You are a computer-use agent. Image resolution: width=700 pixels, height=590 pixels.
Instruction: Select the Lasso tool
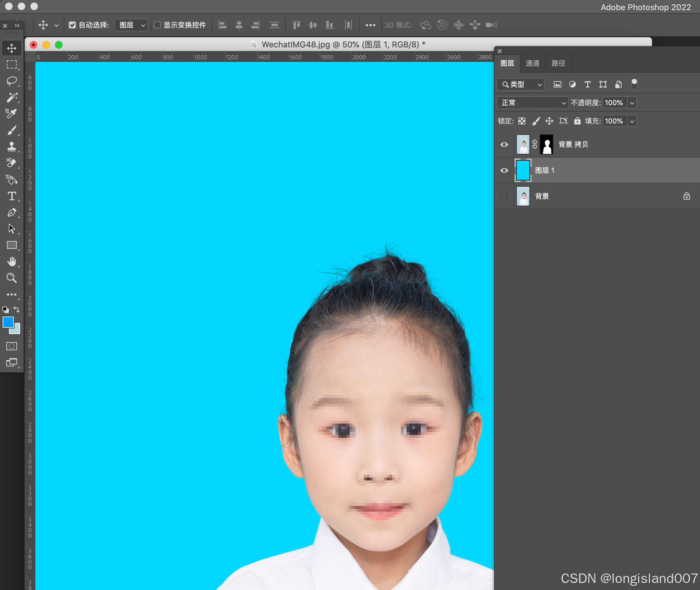12,81
